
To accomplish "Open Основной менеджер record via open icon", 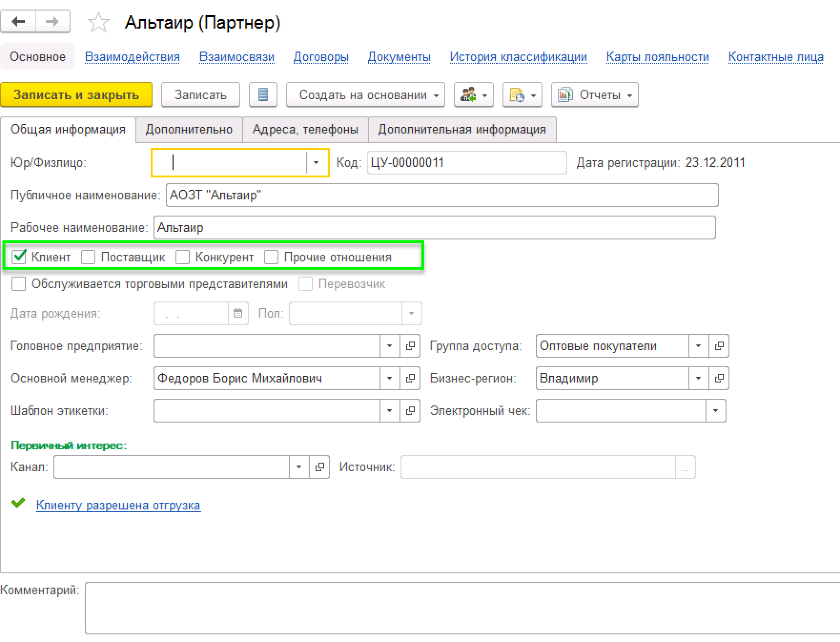I will (410, 378).
